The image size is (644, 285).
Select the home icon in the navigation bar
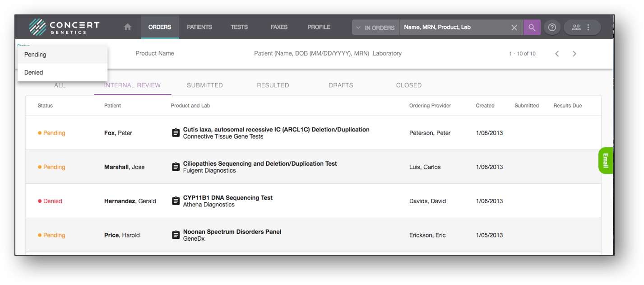tap(127, 27)
